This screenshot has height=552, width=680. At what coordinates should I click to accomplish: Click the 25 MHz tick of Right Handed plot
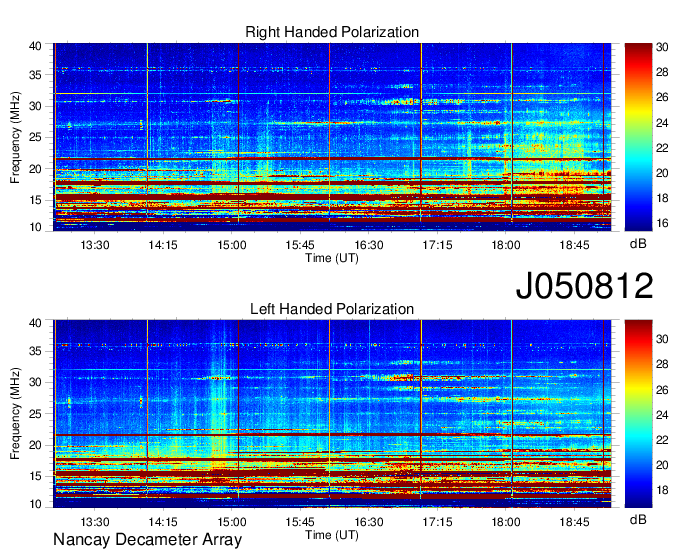[35, 137]
